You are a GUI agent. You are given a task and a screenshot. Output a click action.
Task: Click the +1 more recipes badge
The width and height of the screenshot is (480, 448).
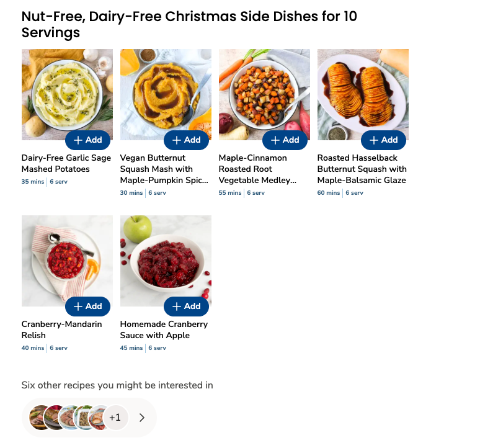click(x=115, y=418)
